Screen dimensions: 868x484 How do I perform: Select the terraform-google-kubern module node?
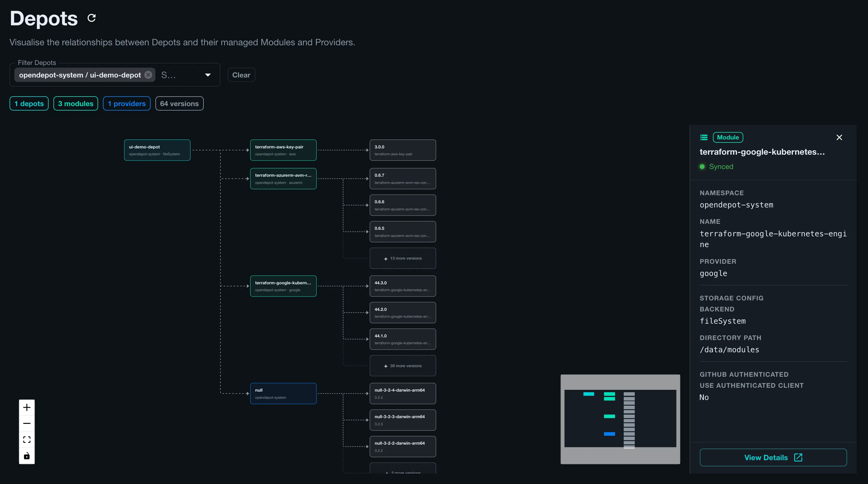point(283,286)
